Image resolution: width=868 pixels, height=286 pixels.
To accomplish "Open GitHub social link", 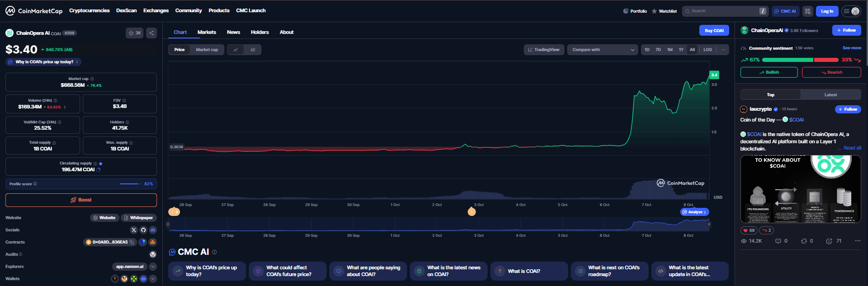I will pyautogui.click(x=143, y=230).
